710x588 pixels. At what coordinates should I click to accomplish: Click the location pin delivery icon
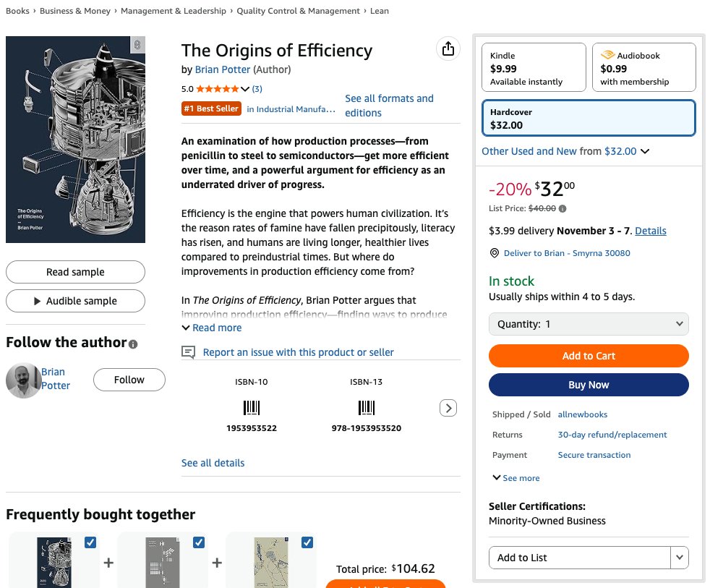[495, 253]
